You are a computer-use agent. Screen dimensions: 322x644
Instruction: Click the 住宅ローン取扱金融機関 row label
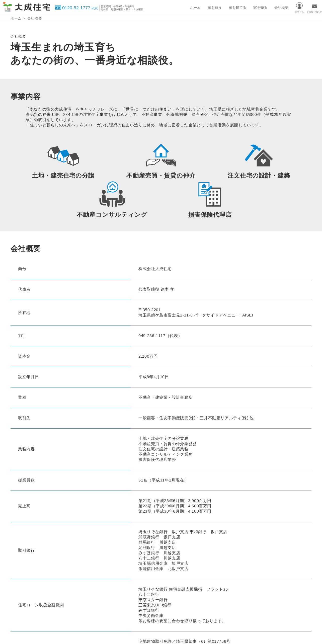pos(41,605)
